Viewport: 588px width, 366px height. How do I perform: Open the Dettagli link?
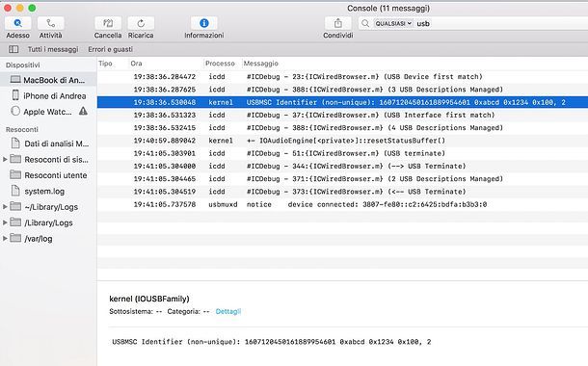click(228, 311)
